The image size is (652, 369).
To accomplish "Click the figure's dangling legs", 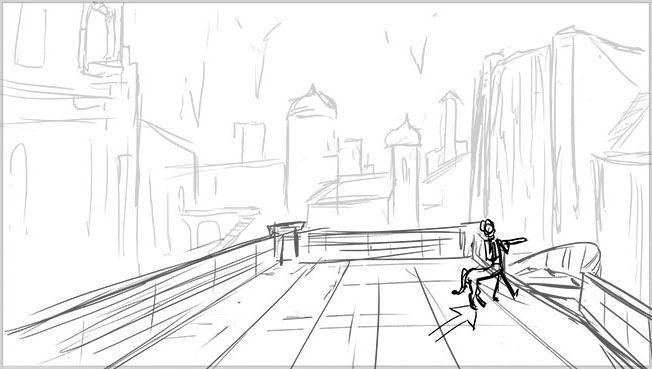I will click(472, 287).
